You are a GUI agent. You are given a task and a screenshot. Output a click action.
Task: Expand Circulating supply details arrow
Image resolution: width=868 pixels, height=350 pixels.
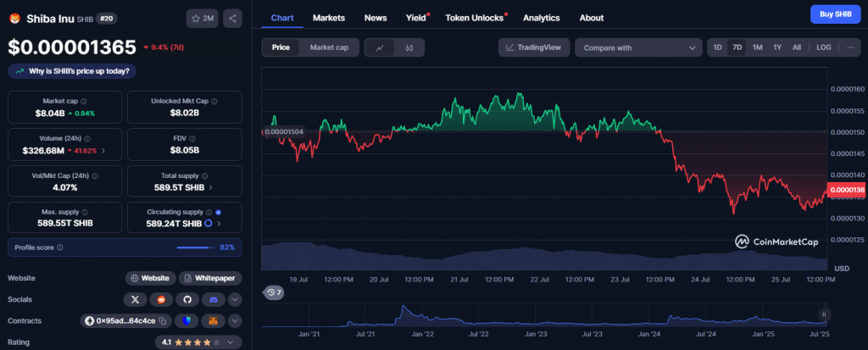click(x=219, y=224)
